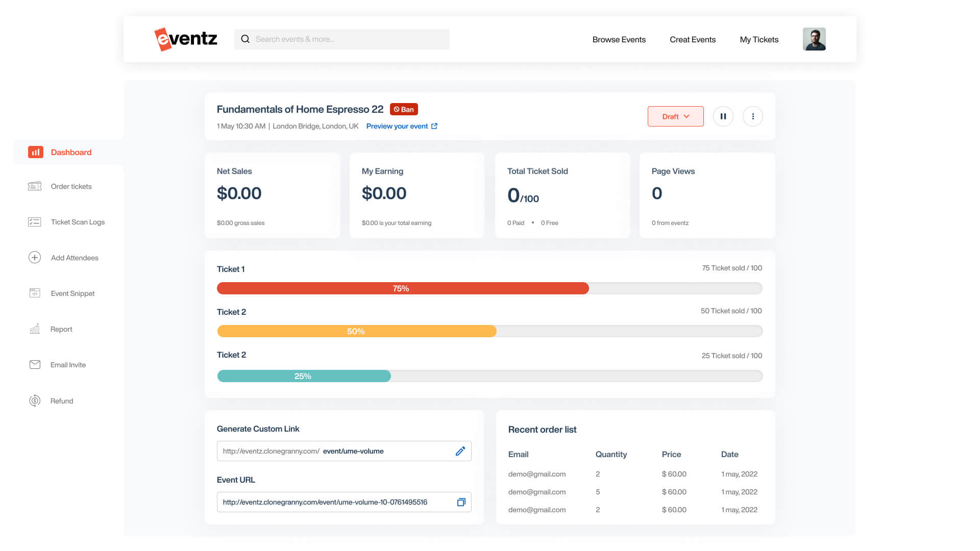The height and width of the screenshot is (551, 980).
Task: Expand the Draft status dropdown
Action: 675,116
